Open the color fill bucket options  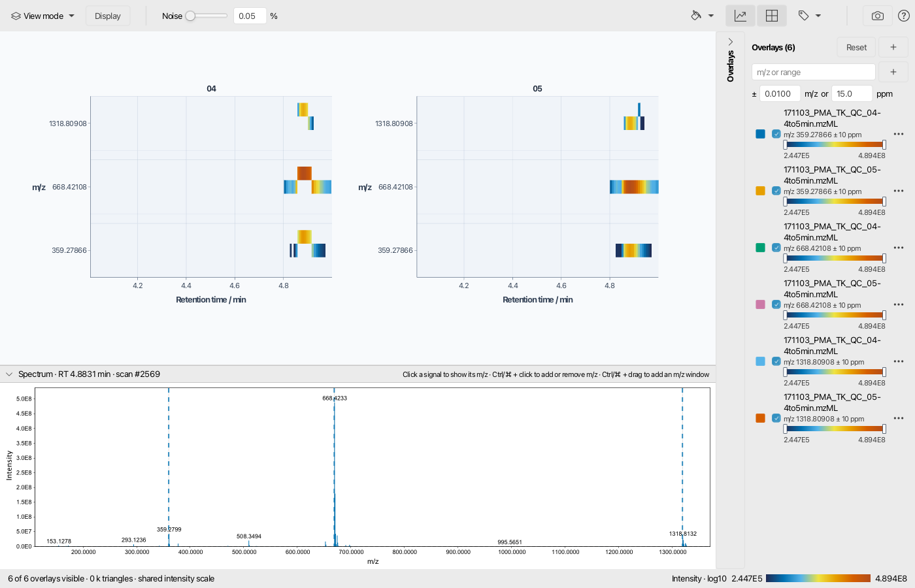(x=702, y=16)
